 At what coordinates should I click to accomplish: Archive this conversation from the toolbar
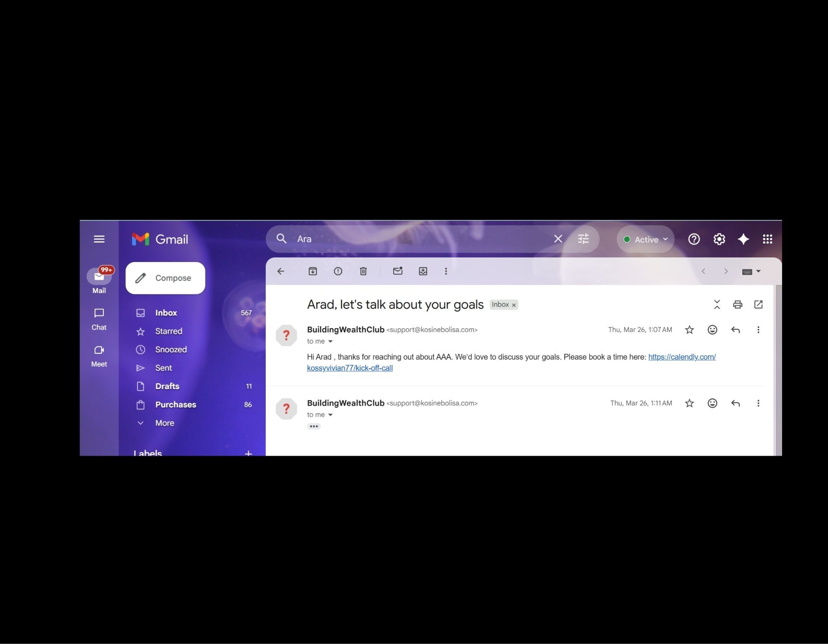coord(313,271)
